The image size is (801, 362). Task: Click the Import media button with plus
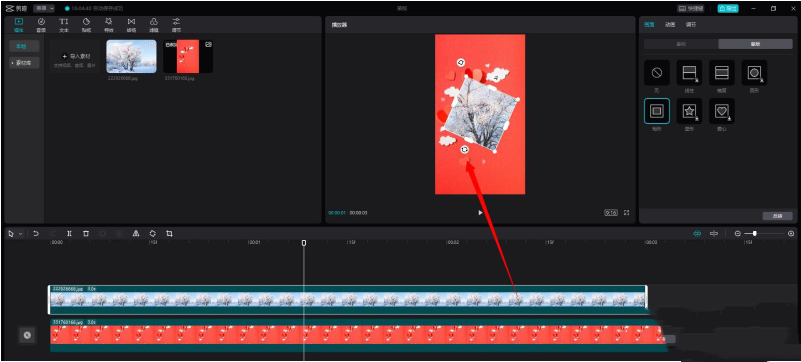pos(76,56)
